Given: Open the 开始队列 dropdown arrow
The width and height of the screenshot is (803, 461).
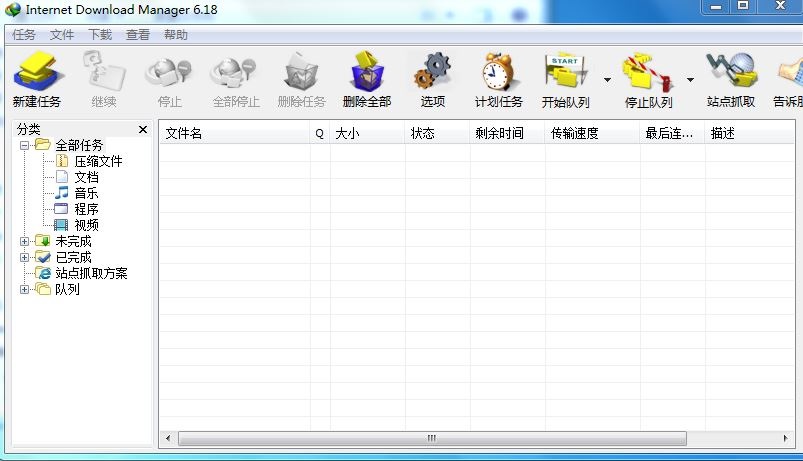Looking at the screenshot, I should click(607, 80).
